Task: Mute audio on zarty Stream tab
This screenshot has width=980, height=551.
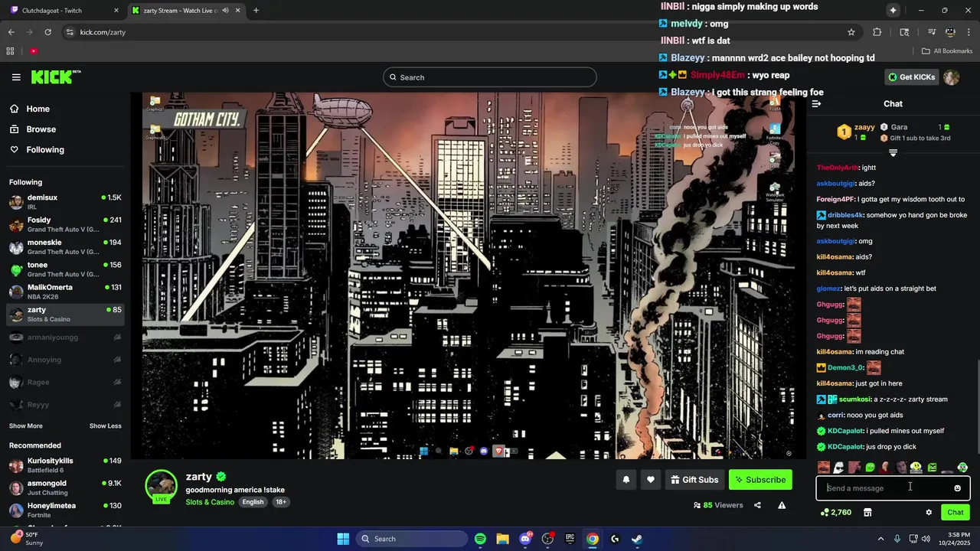Action: [226, 11]
